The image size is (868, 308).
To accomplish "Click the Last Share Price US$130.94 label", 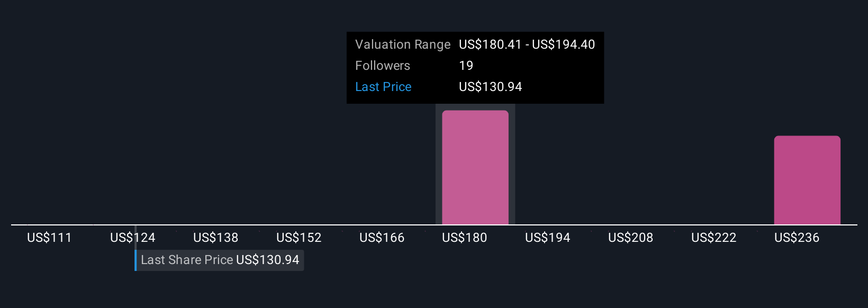I will pos(220,260).
